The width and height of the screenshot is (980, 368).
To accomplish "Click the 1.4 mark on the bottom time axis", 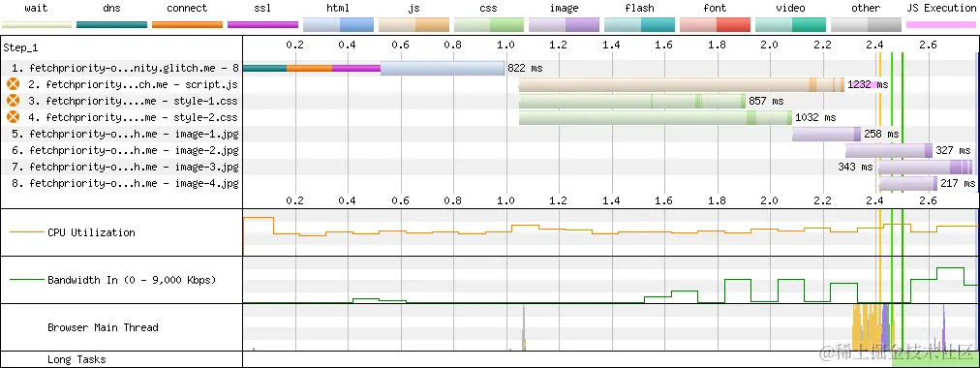I will (x=611, y=200).
